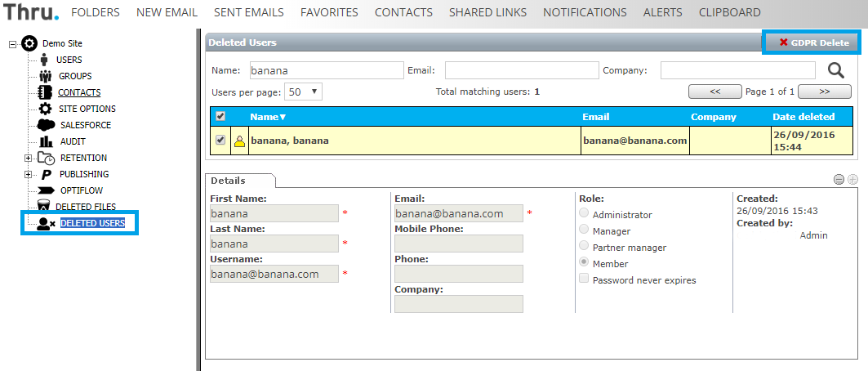
Task: Uncheck the banana, banana row checkbox
Action: 220,141
